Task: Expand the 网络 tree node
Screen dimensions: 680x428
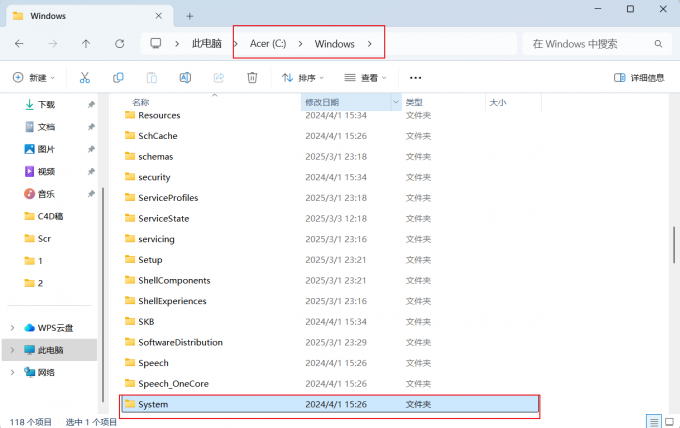Action: pyautogui.click(x=12, y=372)
